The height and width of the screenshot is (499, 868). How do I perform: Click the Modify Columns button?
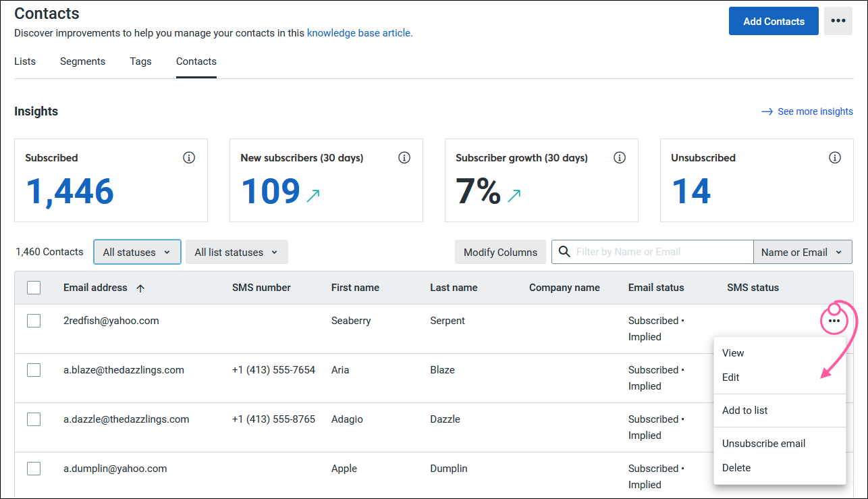pyautogui.click(x=500, y=252)
